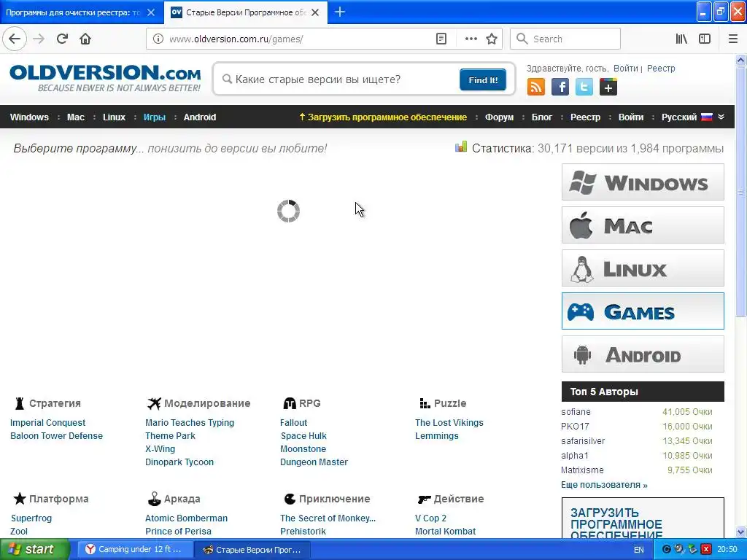This screenshot has height=560, width=747.
Task: Show sidebars icon in toolbar
Action: (705, 39)
